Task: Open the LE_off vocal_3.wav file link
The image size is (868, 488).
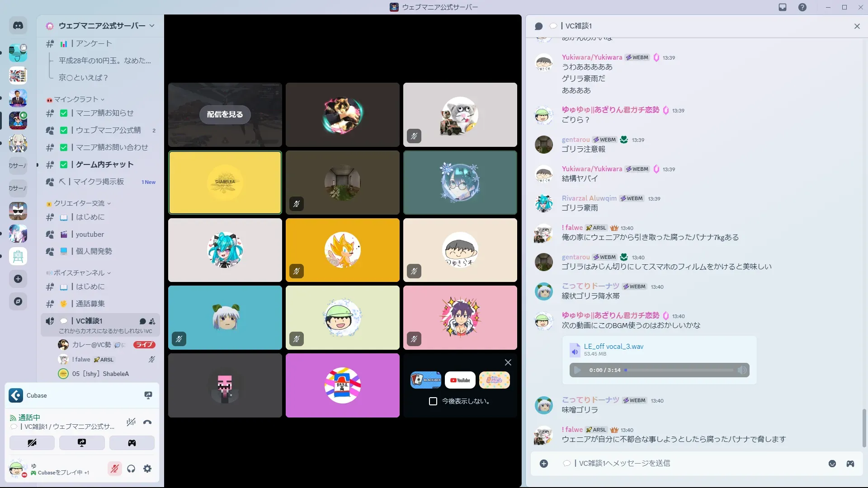Action: [x=613, y=347]
